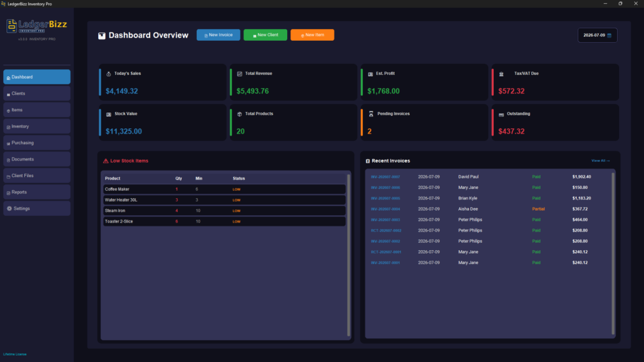Click the Settings gear icon
Viewport: 644px width, 362px height.
pos(9,209)
